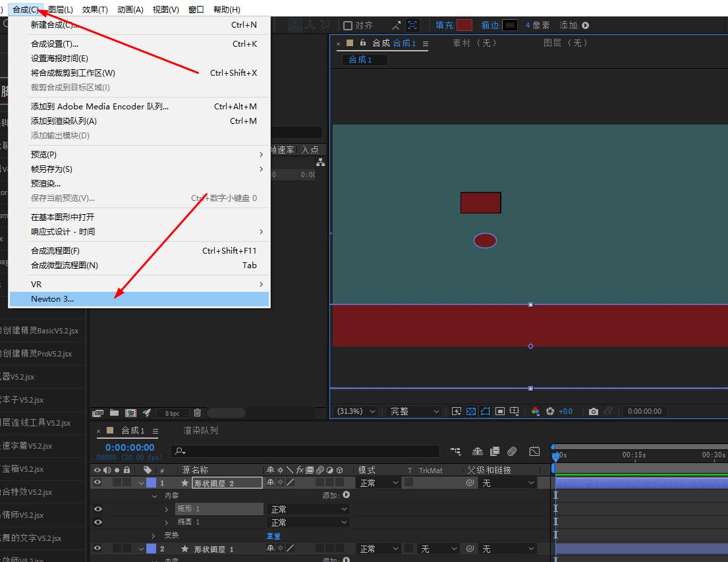Open the 效果(T) menu
Screen dimensions: 728x562
95,9
